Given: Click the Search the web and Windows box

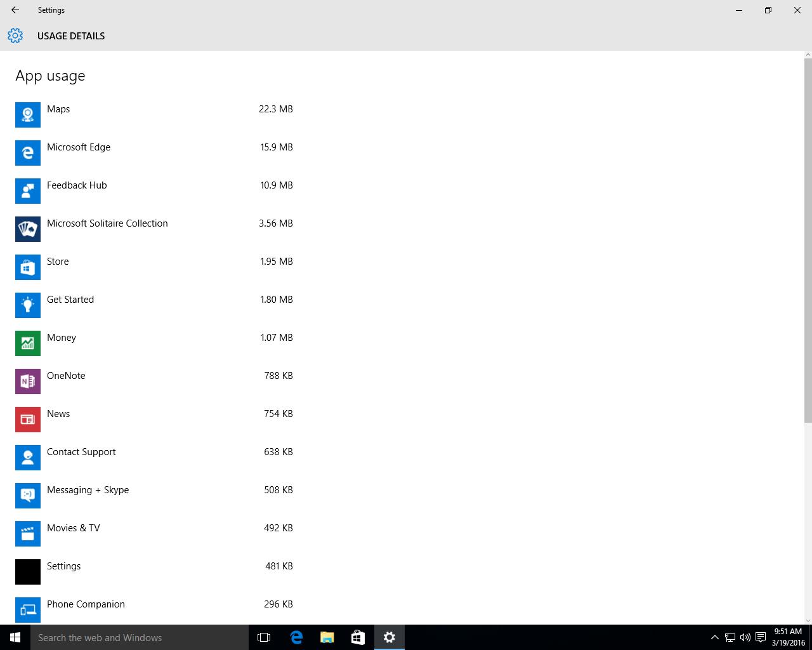Looking at the screenshot, I should tap(140, 637).
